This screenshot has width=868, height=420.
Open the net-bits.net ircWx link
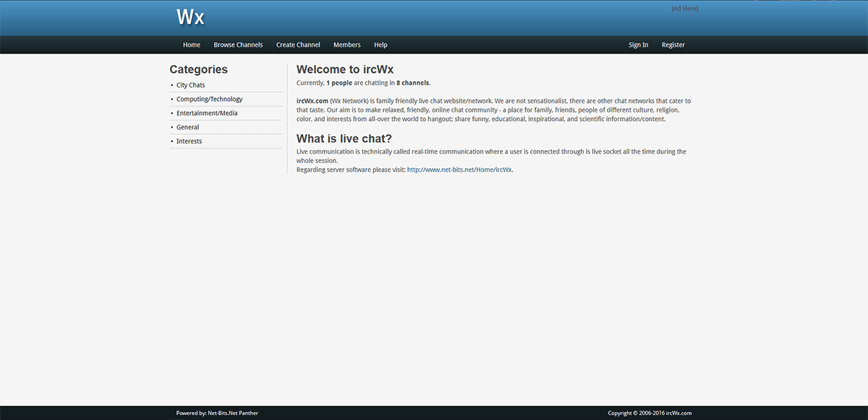[x=459, y=170]
